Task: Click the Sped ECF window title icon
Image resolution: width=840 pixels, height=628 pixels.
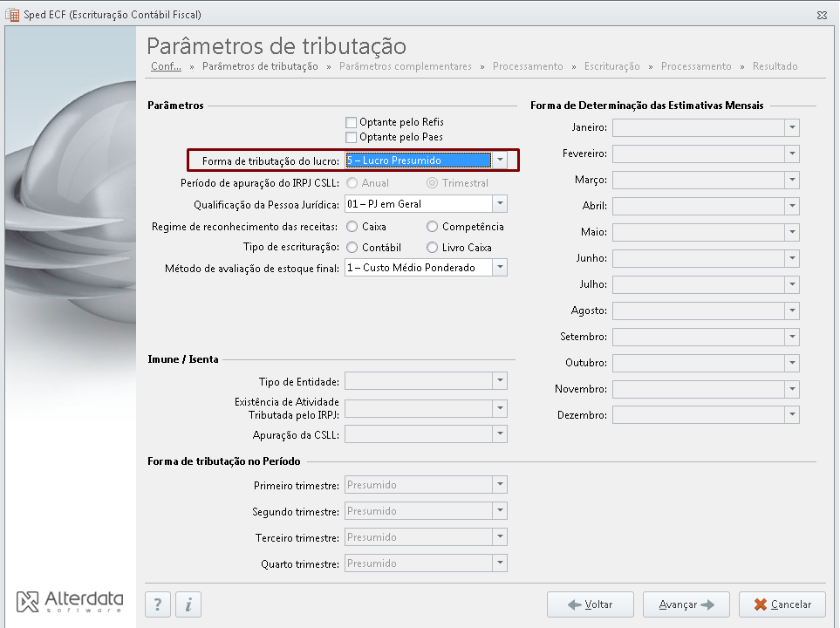Action: click(x=12, y=15)
